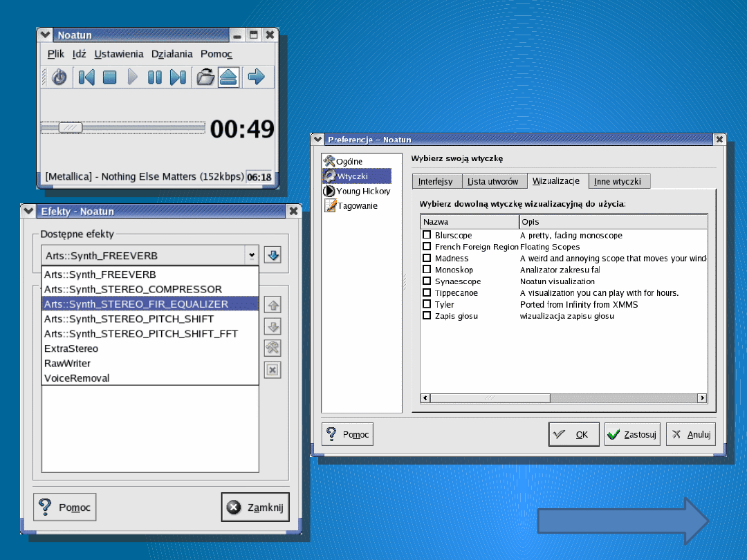Toggle the Madness plugin checkbox
The width and height of the screenshot is (747, 560).
tap(427, 259)
